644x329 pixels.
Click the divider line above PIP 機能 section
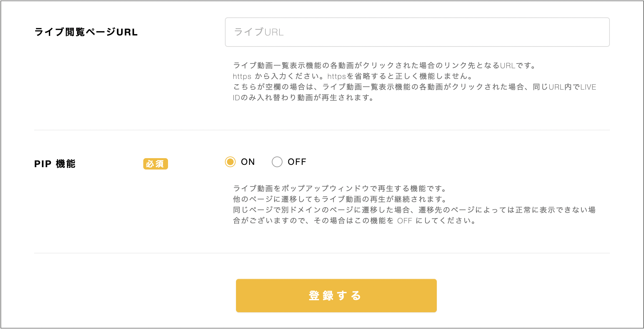(322, 130)
